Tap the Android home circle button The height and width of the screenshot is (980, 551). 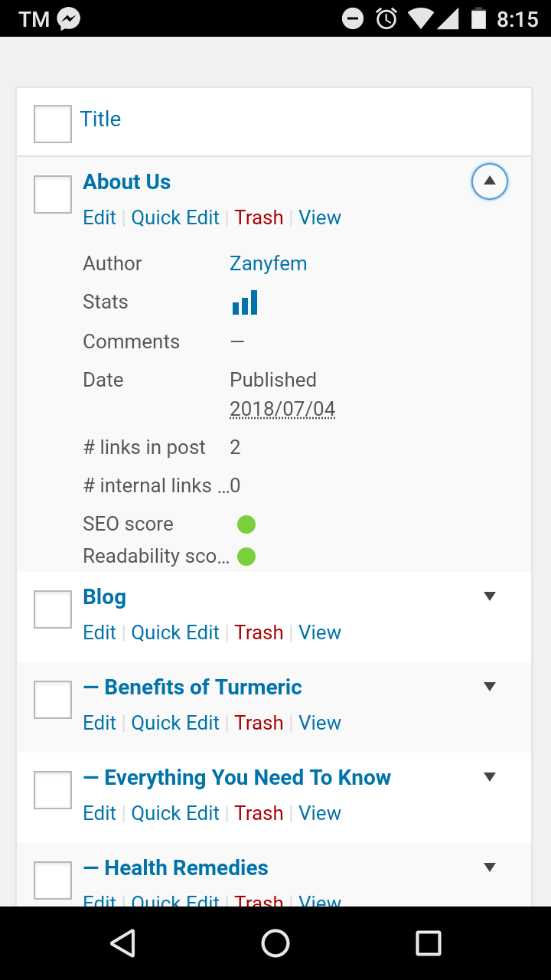pyautogui.click(x=275, y=943)
